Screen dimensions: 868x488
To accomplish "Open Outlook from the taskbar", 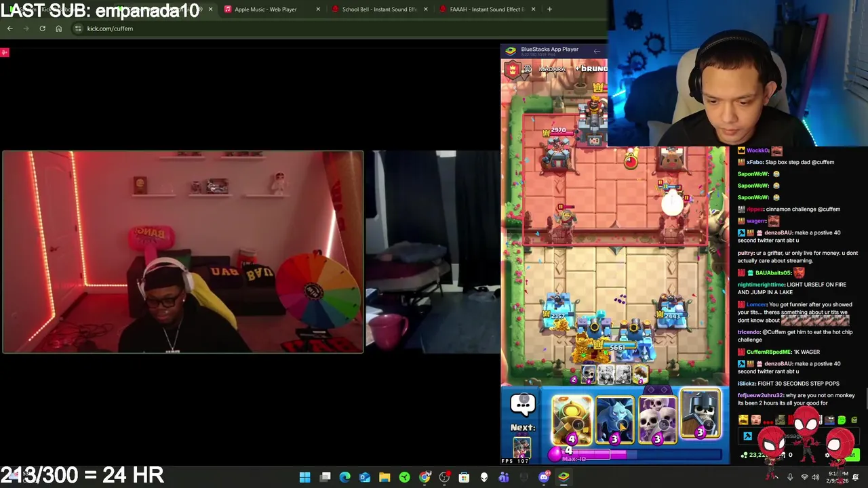I will pyautogui.click(x=365, y=477).
